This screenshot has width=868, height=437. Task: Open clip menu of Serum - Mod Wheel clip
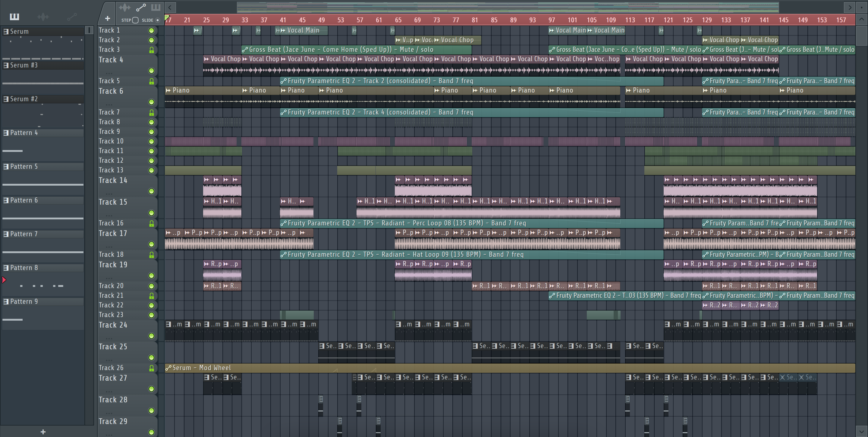[x=168, y=368]
